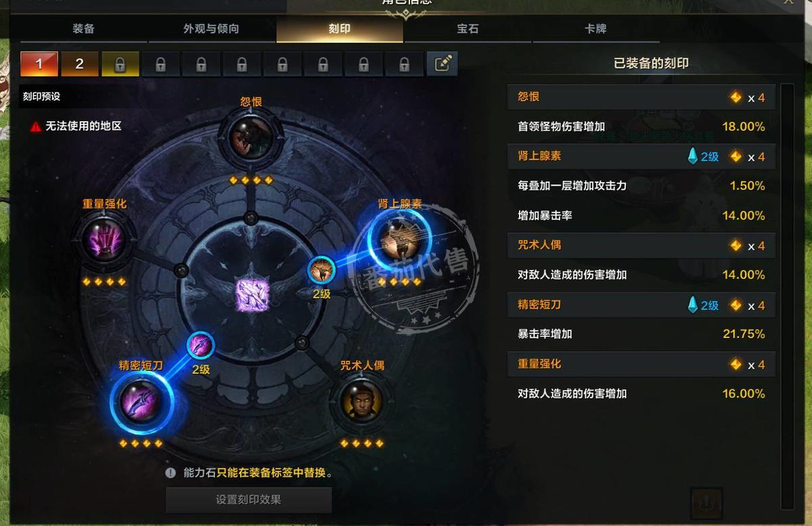Open the 装备 tab

[x=83, y=29]
